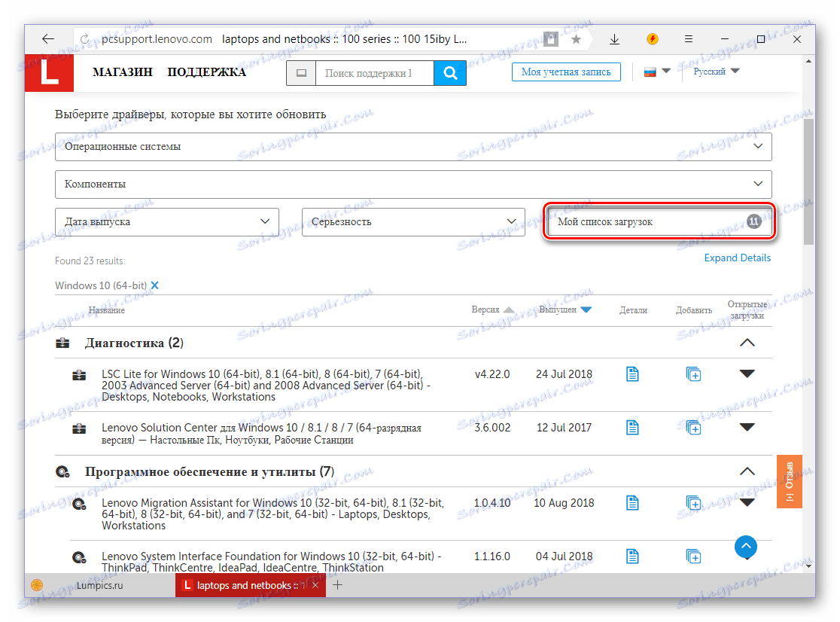The width and height of the screenshot is (840, 622).
Task: Sort by Выпущен column
Action: click(x=565, y=309)
